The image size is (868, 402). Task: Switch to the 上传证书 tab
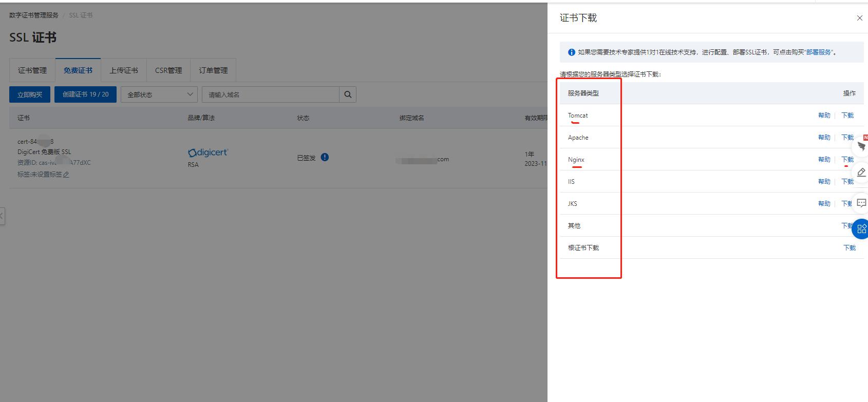pyautogui.click(x=124, y=70)
